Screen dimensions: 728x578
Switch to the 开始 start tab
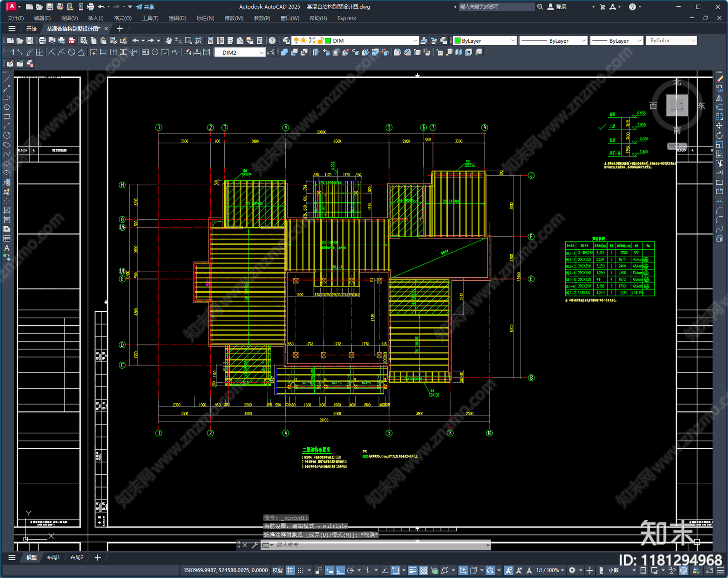coord(31,29)
